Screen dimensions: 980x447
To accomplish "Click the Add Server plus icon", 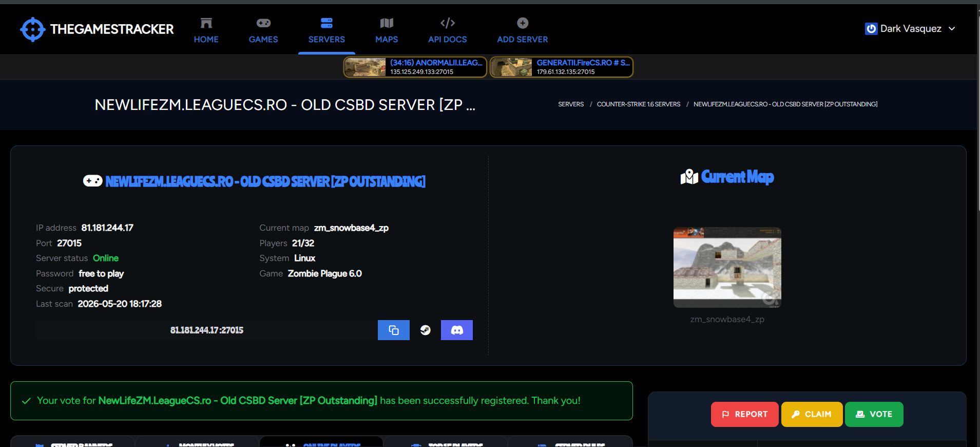I will [x=523, y=23].
